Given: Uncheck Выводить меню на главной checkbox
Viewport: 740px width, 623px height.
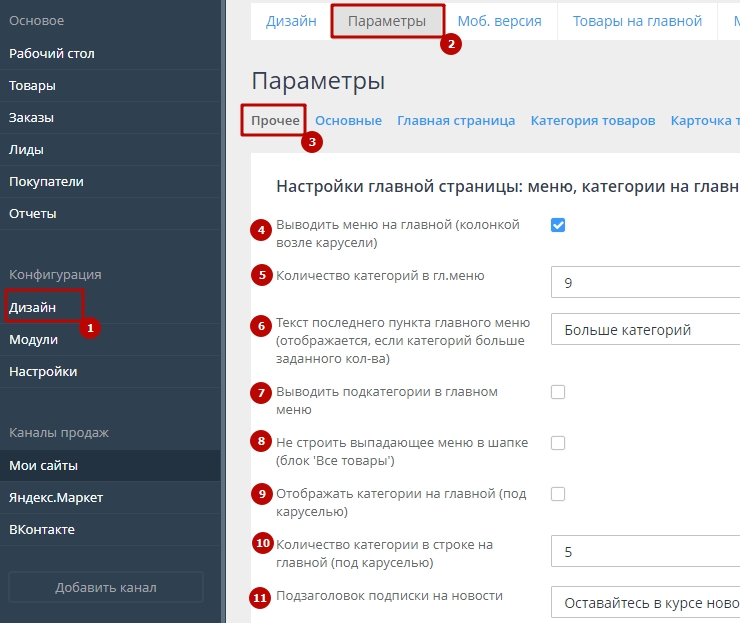Looking at the screenshot, I should (558, 225).
